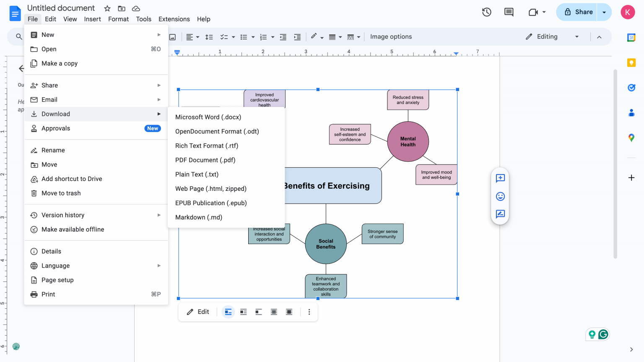Open the Grammarly widget in the corner
Viewport: 644px width, 362px height.
603,334
